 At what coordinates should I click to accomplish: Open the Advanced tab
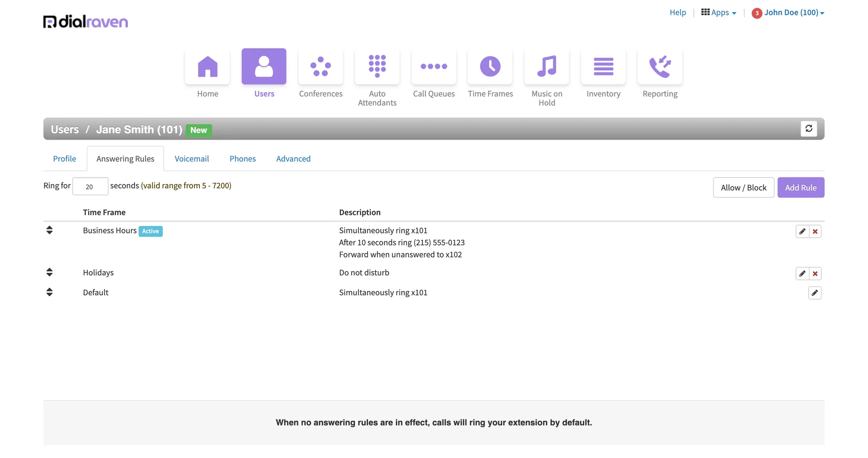(293, 159)
